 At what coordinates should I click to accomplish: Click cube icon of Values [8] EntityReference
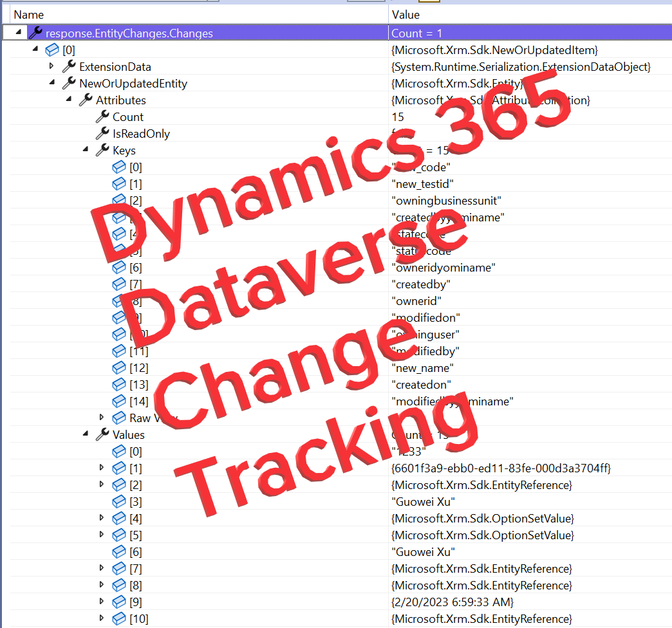119,585
